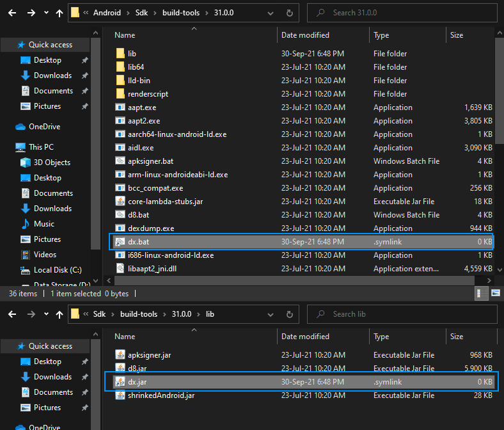The width and height of the screenshot is (504, 430).
Task: Click the up arrow in the lib window
Action: [x=59, y=314]
